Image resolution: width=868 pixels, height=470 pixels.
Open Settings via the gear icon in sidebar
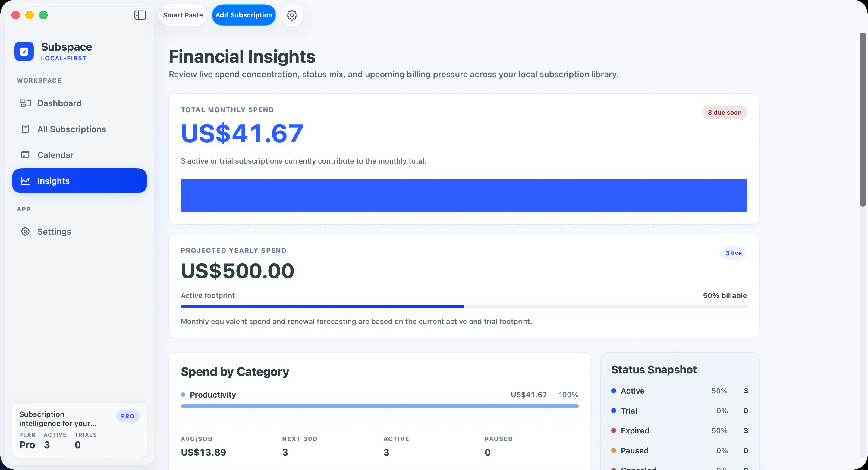(x=25, y=231)
